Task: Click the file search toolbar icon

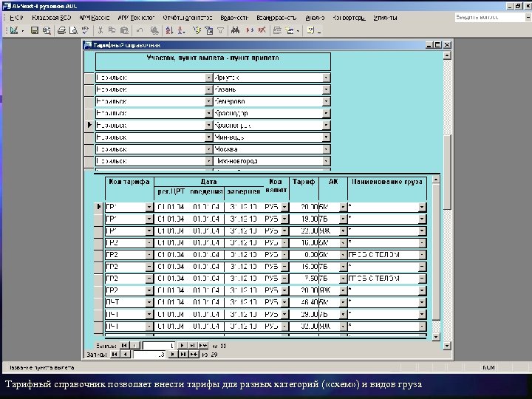Action: tap(47, 30)
